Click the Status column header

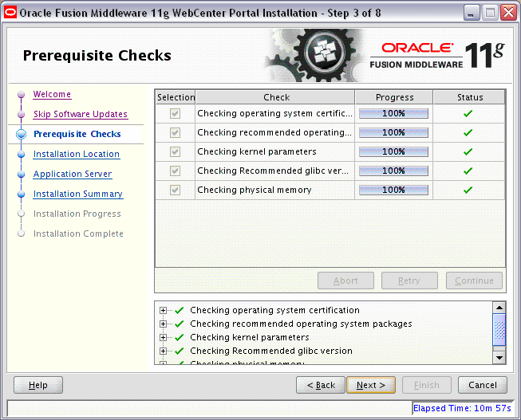click(469, 97)
